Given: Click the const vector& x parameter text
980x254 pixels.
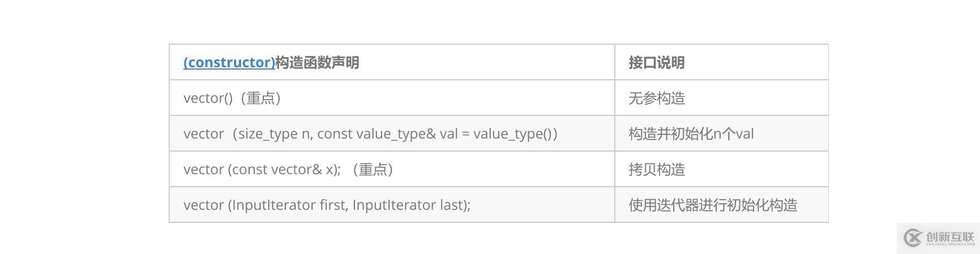Looking at the screenshot, I should click(x=283, y=169).
